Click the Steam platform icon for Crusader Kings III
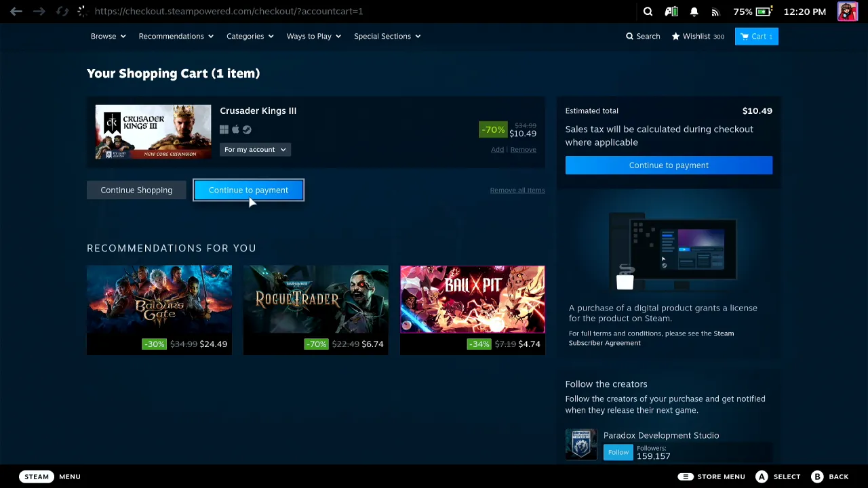868x488 pixels. [247, 129]
